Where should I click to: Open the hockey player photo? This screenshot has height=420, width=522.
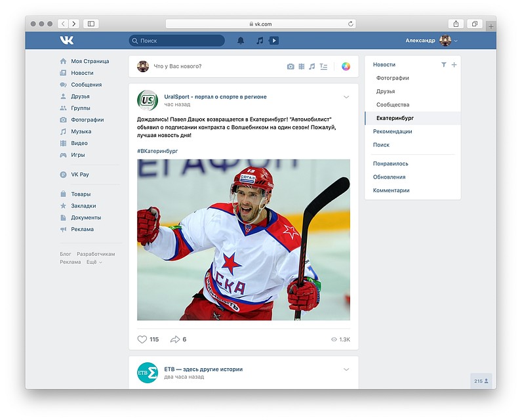(x=243, y=240)
